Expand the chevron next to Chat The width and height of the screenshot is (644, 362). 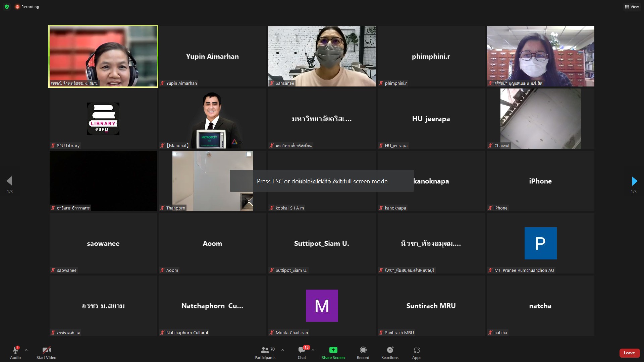tap(313, 350)
